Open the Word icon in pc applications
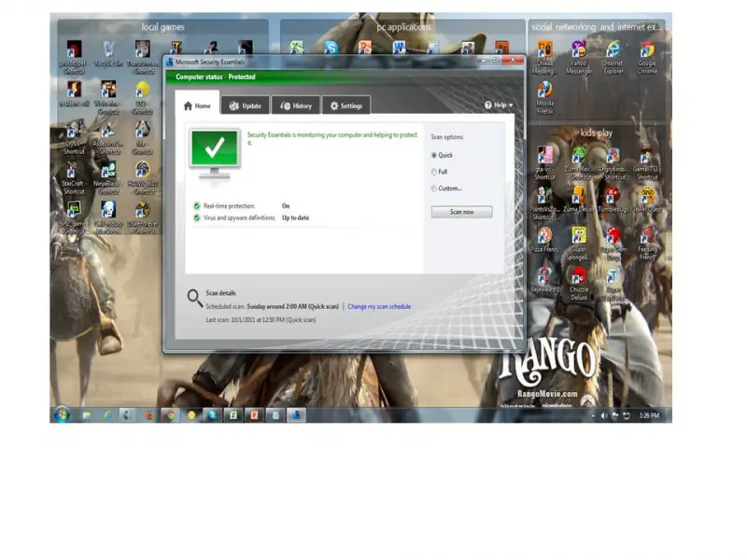The height and width of the screenshot is (560, 747). (x=399, y=48)
